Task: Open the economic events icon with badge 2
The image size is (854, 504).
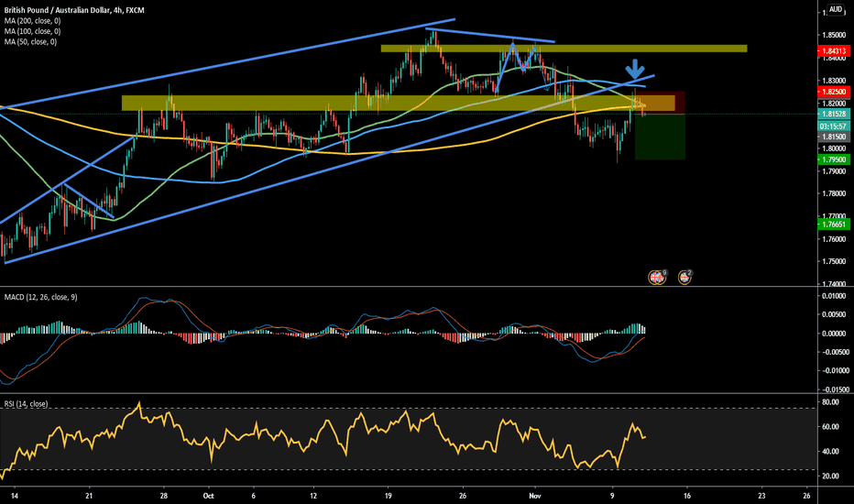Action: (x=684, y=278)
